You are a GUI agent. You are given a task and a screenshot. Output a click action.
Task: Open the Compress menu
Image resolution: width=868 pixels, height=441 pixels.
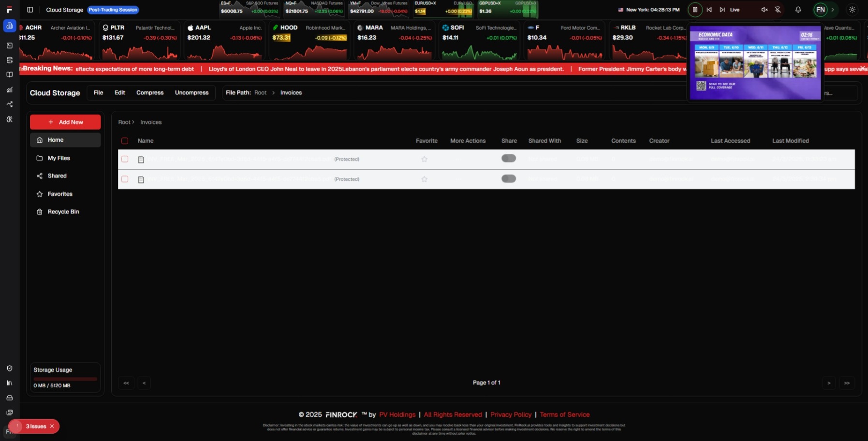click(150, 93)
